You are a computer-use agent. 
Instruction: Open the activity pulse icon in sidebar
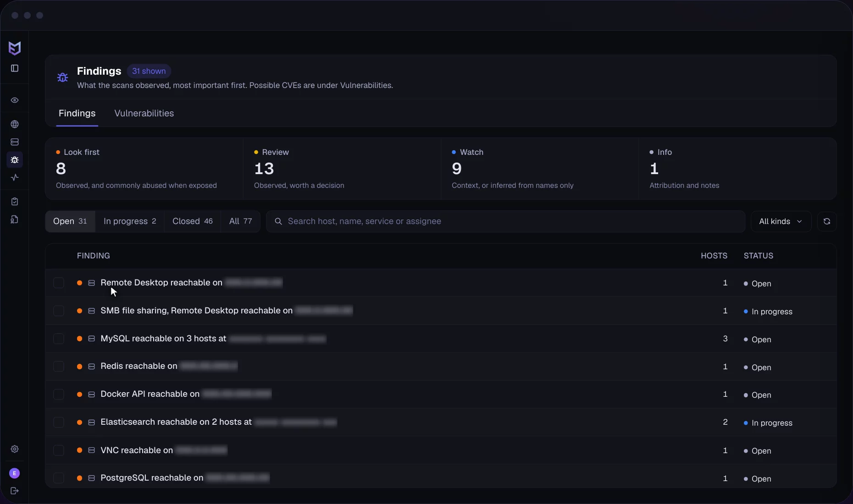click(15, 178)
